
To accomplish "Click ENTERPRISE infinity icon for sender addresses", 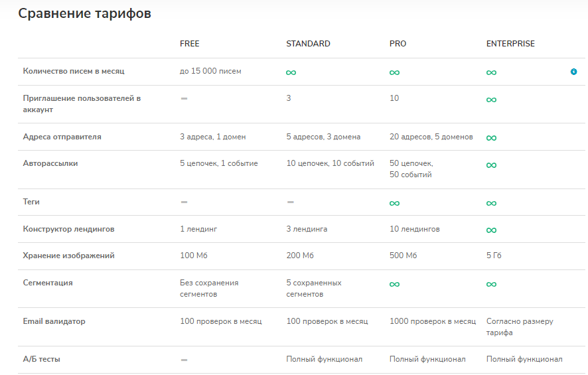I will (x=491, y=138).
